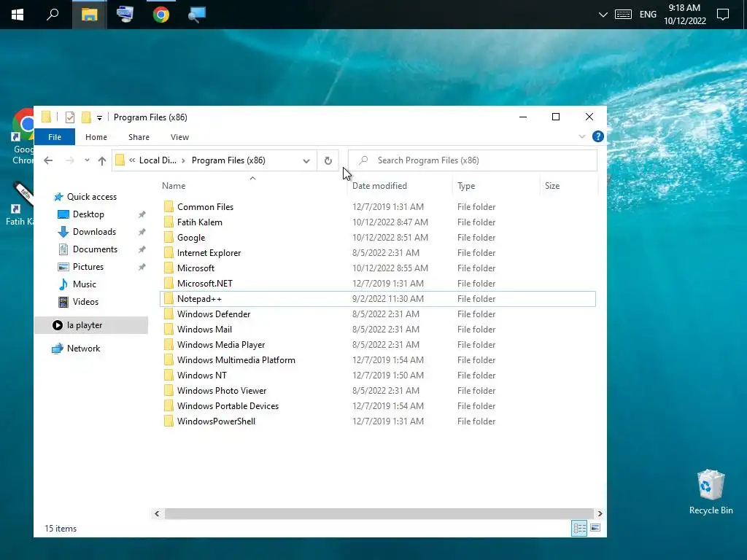747x560 pixels.
Task: Open the recent locations dropdown
Action: tap(87, 160)
